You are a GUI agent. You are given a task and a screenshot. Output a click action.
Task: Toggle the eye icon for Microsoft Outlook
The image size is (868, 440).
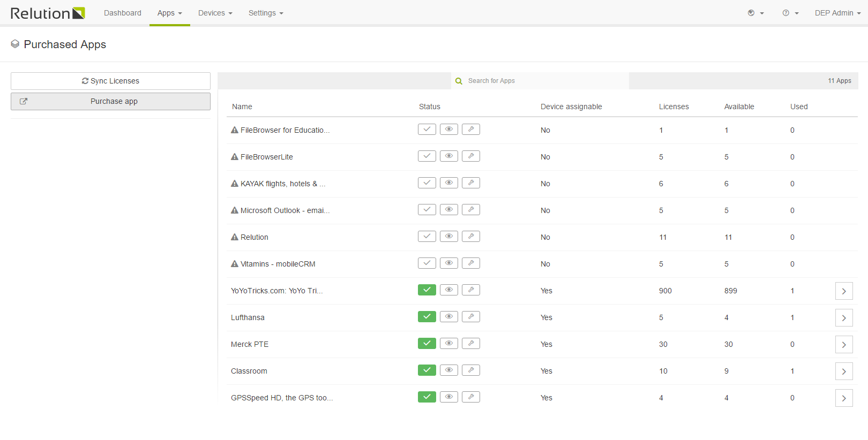(x=449, y=209)
